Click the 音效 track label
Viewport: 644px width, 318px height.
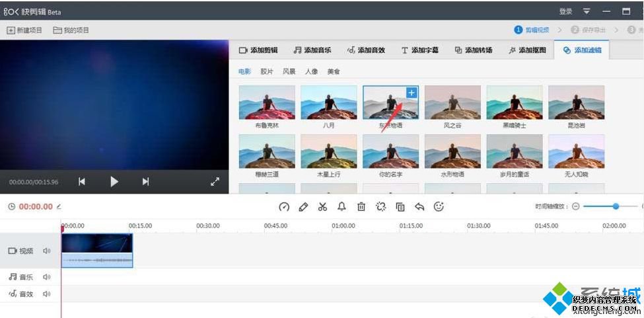(x=26, y=294)
